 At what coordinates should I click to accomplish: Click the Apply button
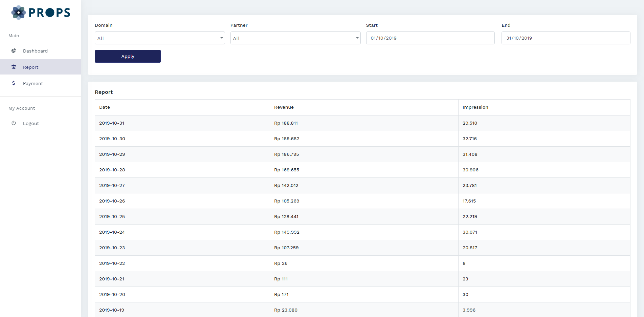[128, 56]
